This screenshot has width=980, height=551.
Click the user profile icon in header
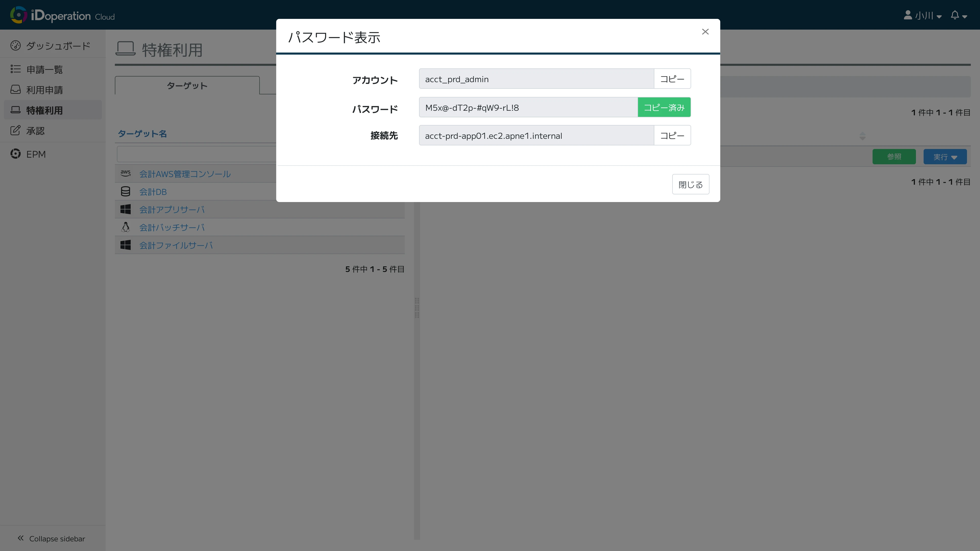click(908, 15)
